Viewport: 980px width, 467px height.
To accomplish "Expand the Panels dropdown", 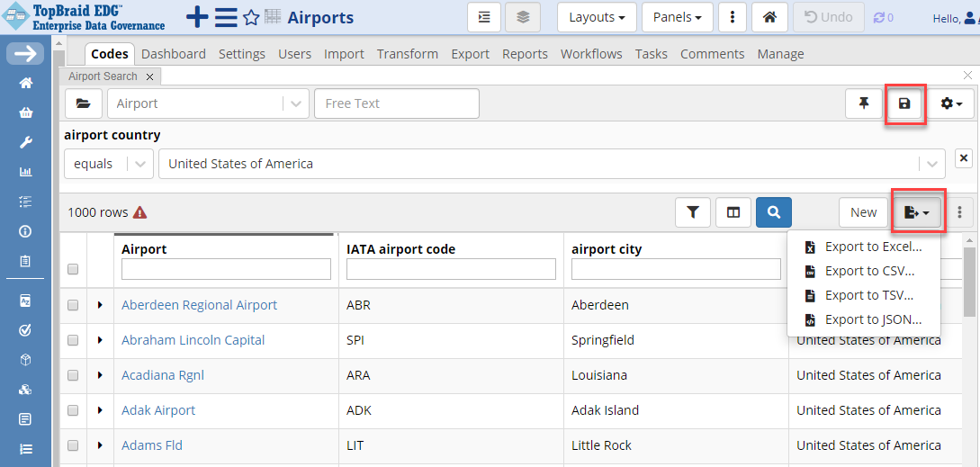I will (677, 18).
